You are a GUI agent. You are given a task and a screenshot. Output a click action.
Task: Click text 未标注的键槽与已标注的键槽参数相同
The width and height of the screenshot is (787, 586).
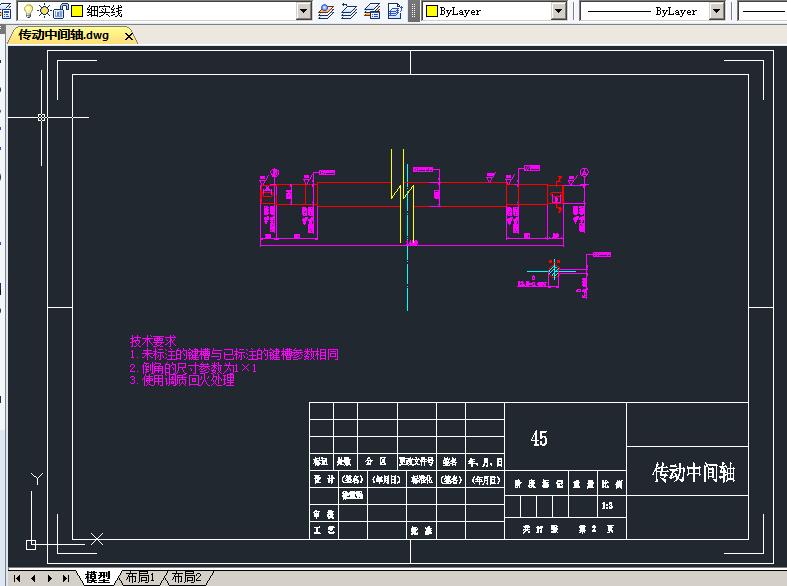click(240, 354)
